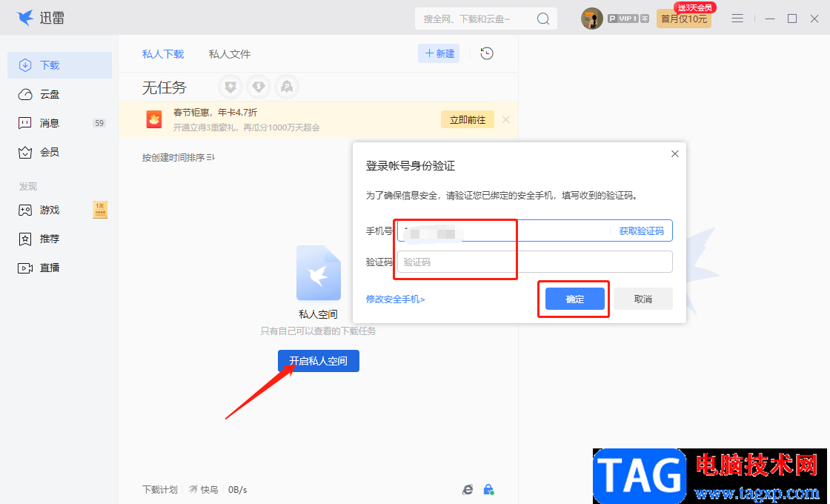Click the red envelope promotion icon
Image resolution: width=830 pixels, height=504 pixels.
point(154,119)
